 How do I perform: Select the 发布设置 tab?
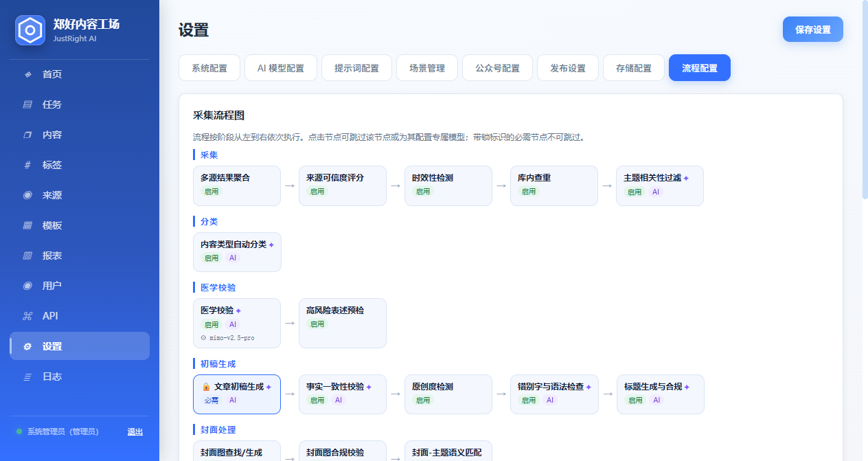pyautogui.click(x=568, y=68)
